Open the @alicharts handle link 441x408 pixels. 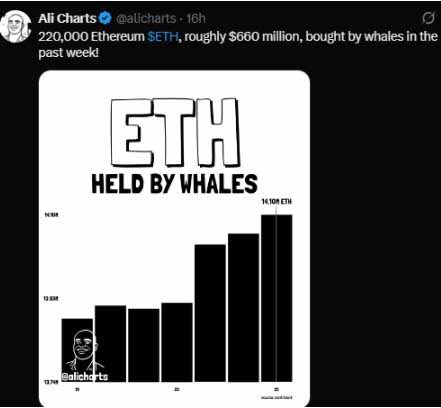146,19
